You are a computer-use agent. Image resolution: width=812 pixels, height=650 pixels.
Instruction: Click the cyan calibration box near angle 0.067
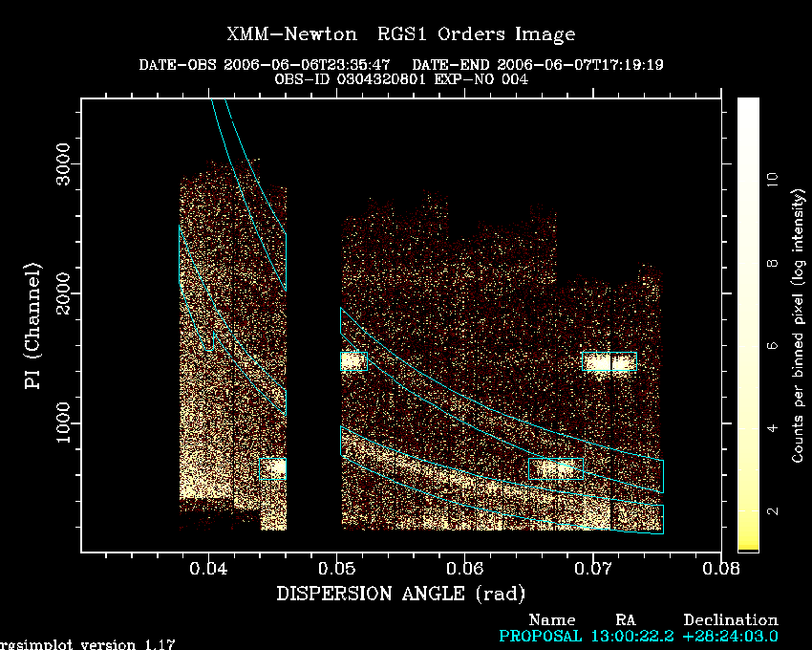pyautogui.click(x=556, y=468)
